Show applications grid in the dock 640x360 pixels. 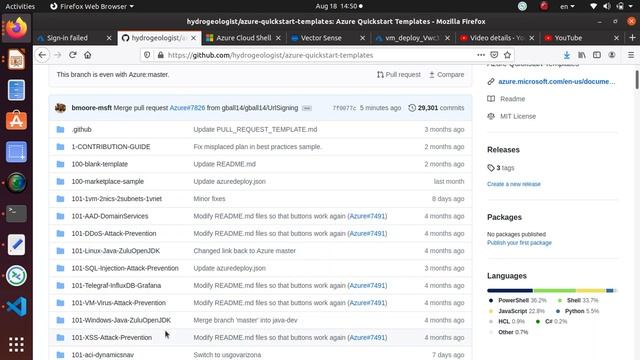(x=16, y=344)
